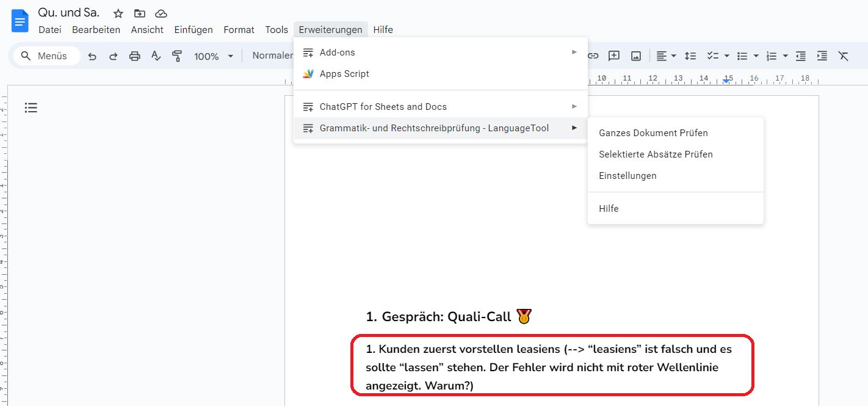The image size is (868, 406).
Task: Expand the alignment options arrow
Action: tap(673, 56)
